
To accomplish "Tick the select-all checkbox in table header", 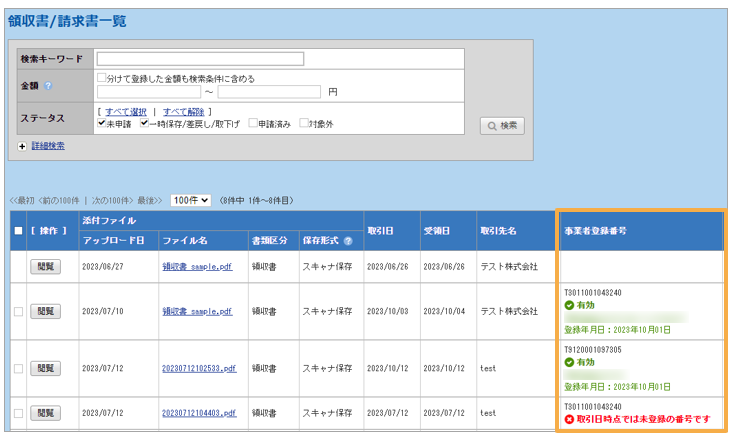I will [18, 231].
